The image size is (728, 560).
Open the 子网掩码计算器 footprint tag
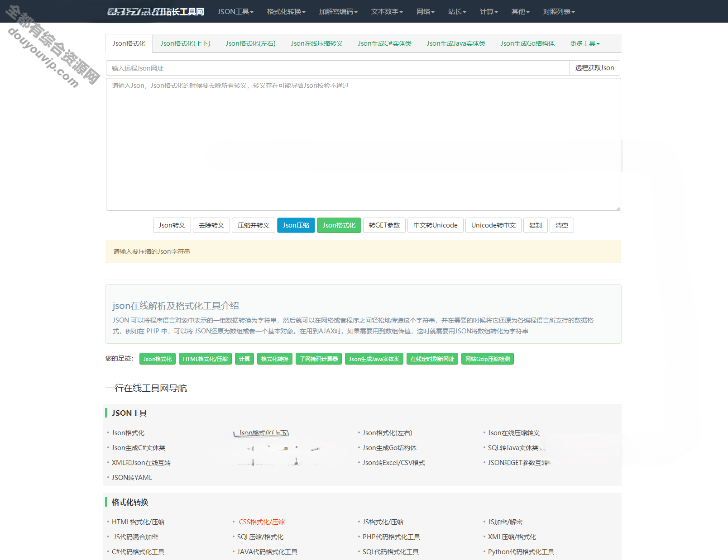(319, 359)
